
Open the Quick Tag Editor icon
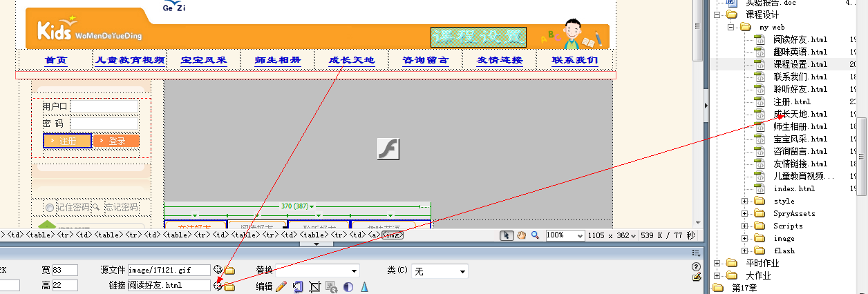[x=697, y=277]
